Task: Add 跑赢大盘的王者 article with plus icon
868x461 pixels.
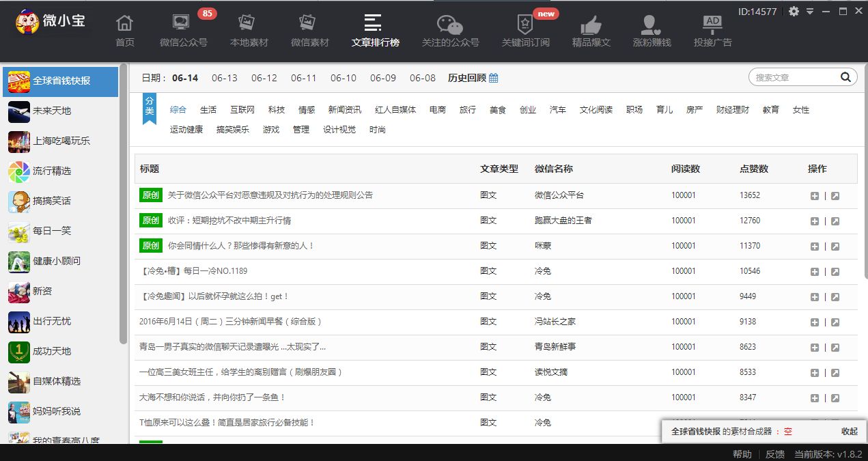Action: 815,221
